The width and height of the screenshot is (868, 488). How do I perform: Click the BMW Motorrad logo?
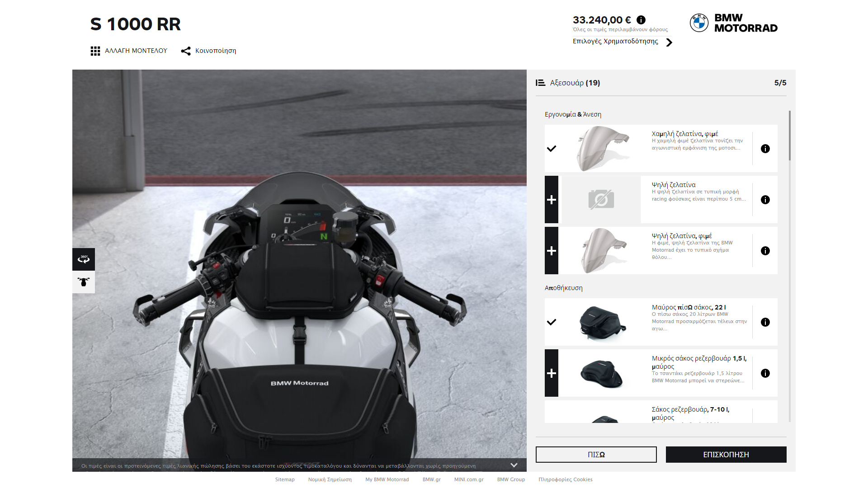[734, 23]
